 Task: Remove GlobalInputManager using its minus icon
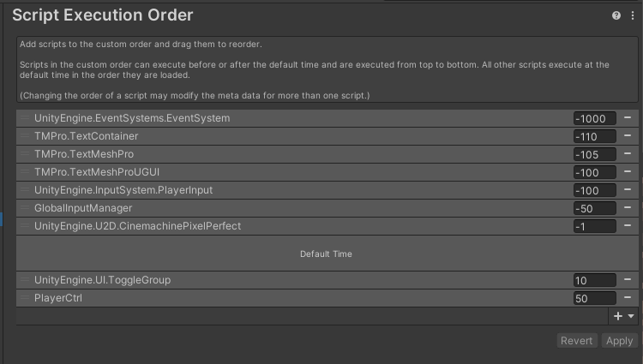[x=628, y=208]
